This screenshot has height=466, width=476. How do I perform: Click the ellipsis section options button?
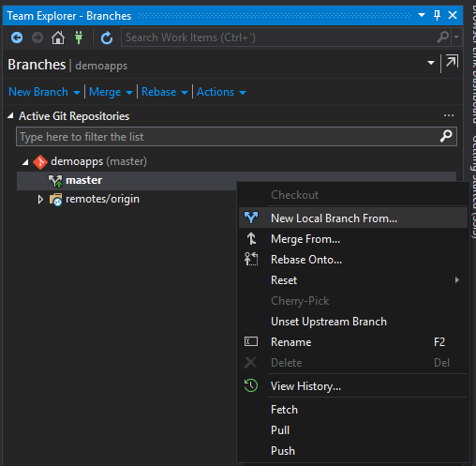[x=449, y=115]
